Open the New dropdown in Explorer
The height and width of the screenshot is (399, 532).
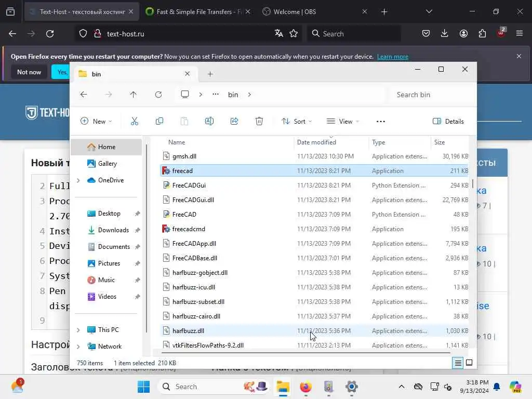96,121
